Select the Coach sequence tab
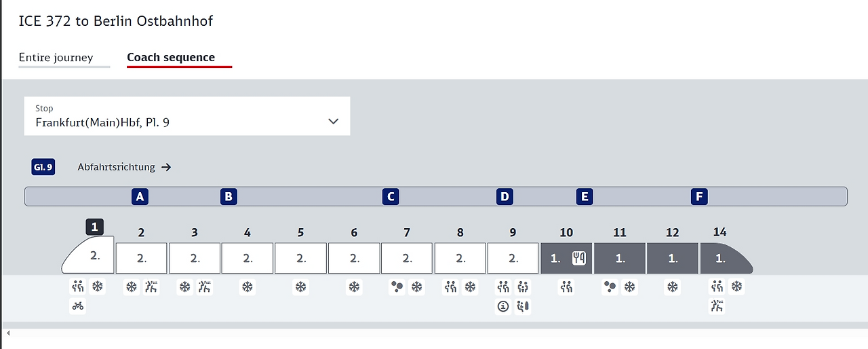This screenshot has width=868, height=349. click(x=171, y=58)
